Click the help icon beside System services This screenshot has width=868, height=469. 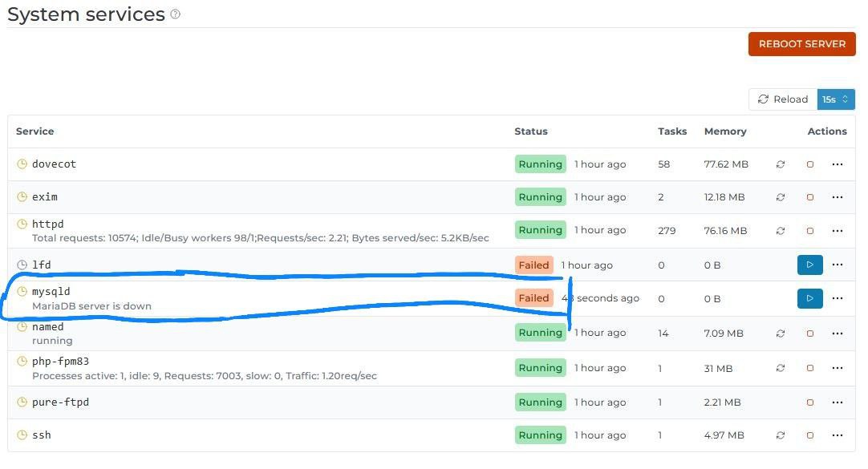click(x=176, y=14)
